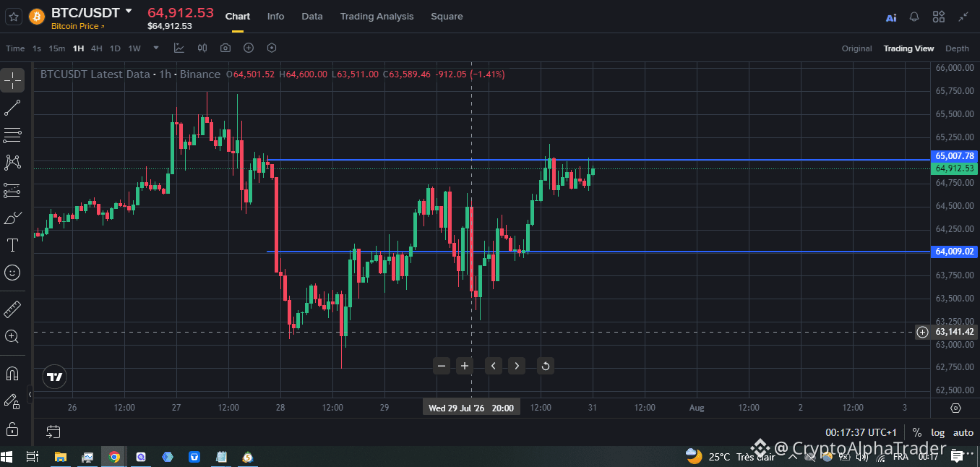
Task: Show hidden system tray icons chevron
Action: coord(792,457)
